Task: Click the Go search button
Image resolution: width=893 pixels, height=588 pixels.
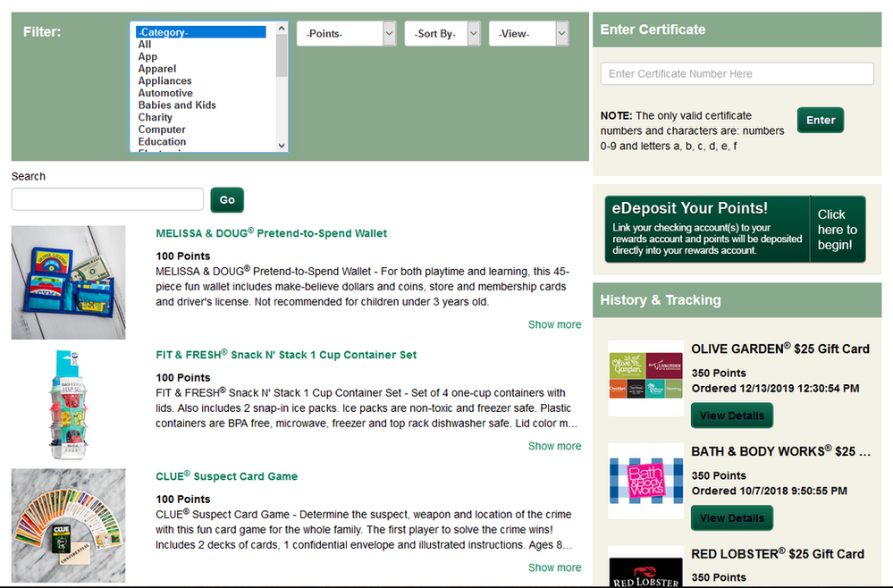Action: [x=227, y=200]
